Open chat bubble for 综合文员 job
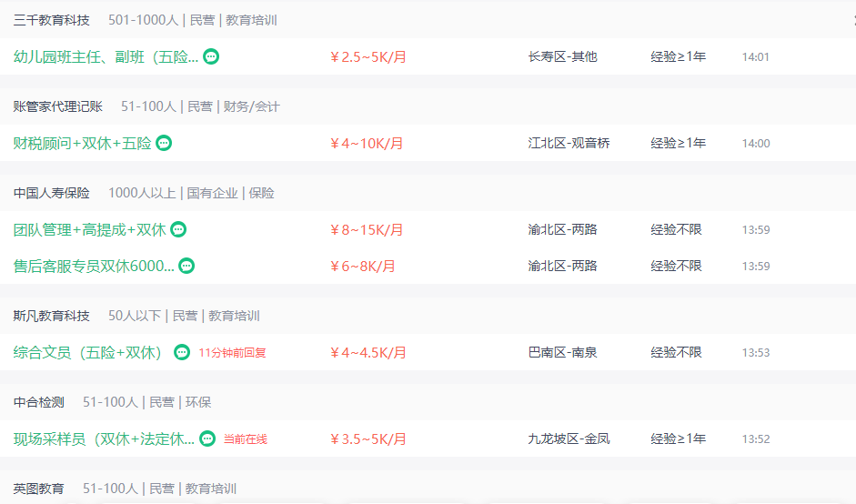 [182, 352]
